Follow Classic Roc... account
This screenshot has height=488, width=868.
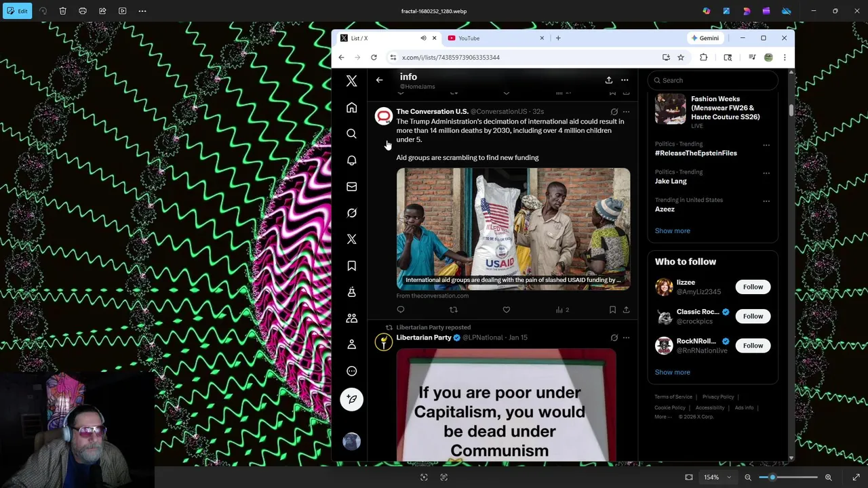pos(753,316)
